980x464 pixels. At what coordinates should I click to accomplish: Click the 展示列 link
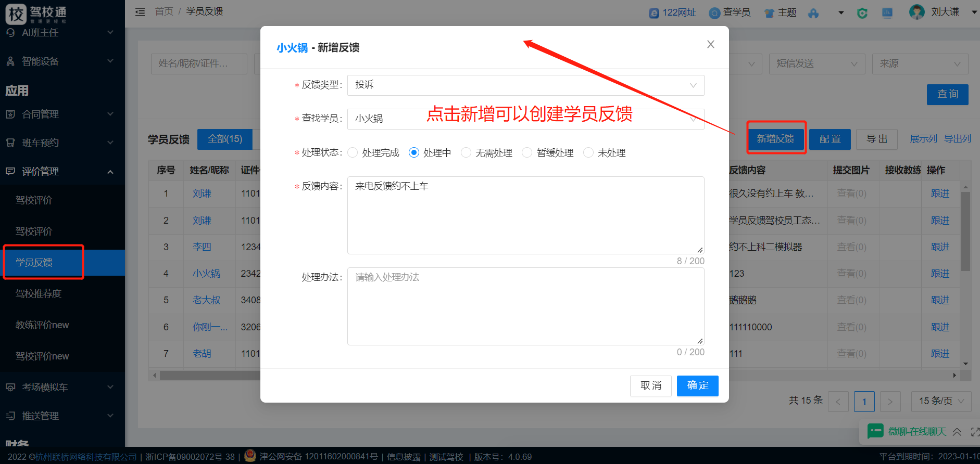click(923, 139)
